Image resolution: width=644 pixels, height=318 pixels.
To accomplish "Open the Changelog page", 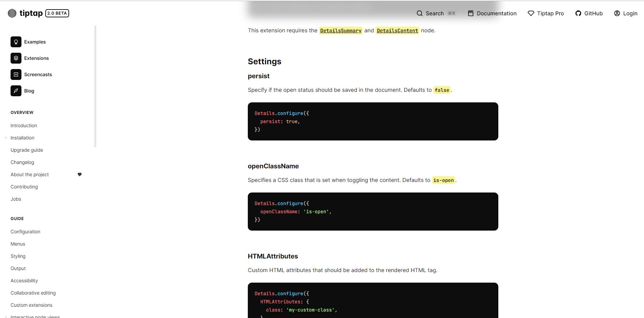I will [x=22, y=162].
